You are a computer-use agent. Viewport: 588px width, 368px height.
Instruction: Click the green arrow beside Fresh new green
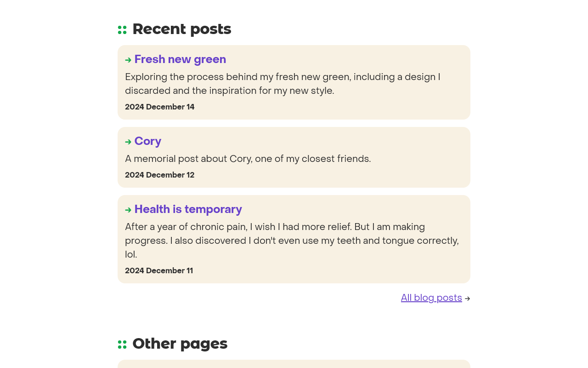point(128,60)
